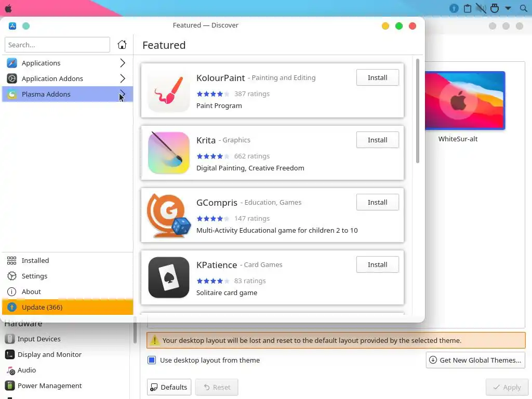
Task: Open the clipboard tray icon
Action: pyautogui.click(x=467, y=8)
